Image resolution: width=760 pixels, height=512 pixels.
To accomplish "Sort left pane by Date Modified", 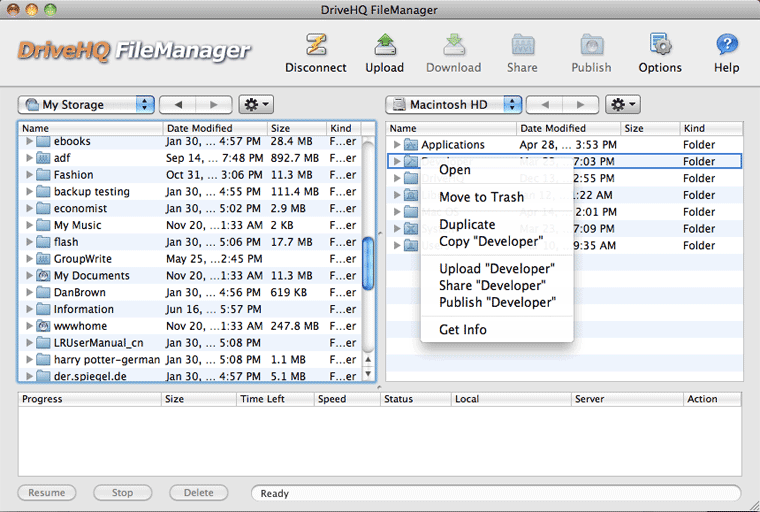I will tap(215, 128).
